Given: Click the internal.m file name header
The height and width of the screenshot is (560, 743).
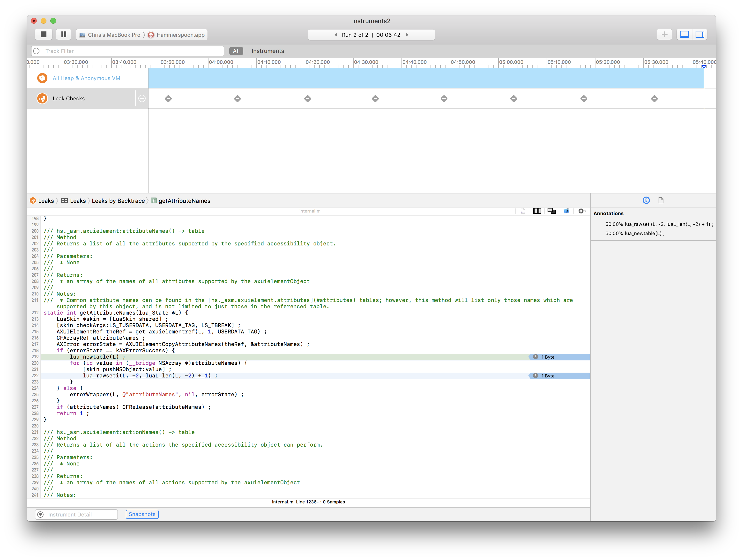Looking at the screenshot, I should [310, 211].
